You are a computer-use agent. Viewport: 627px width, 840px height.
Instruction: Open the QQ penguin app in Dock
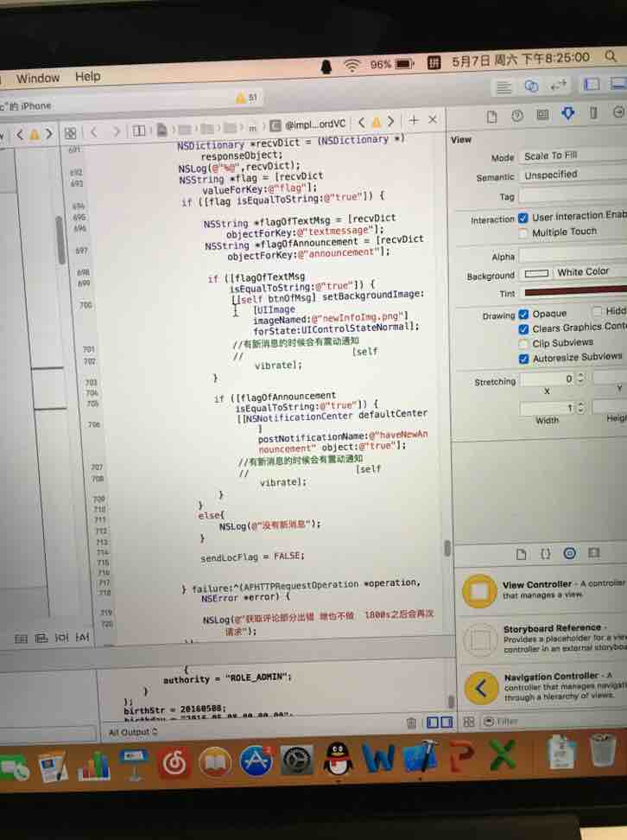pos(339,760)
